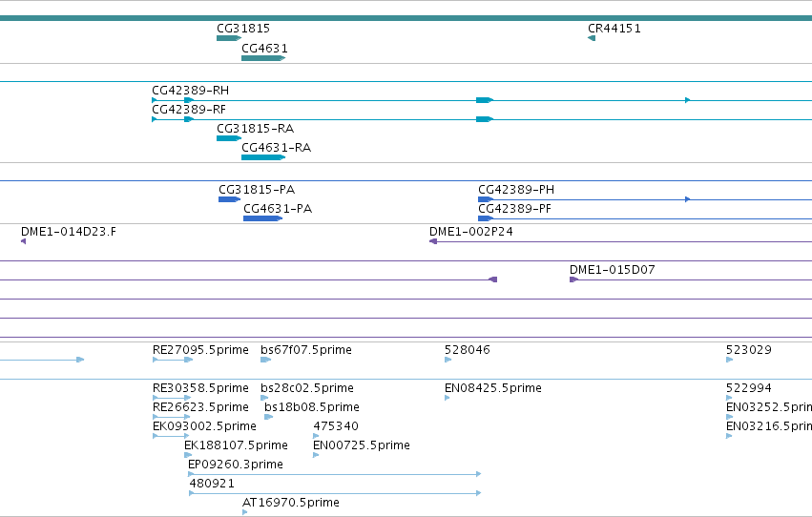The image size is (812, 517).
Task: Select the CG4631-PA protein feature bar
Action: tap(263, 218)
